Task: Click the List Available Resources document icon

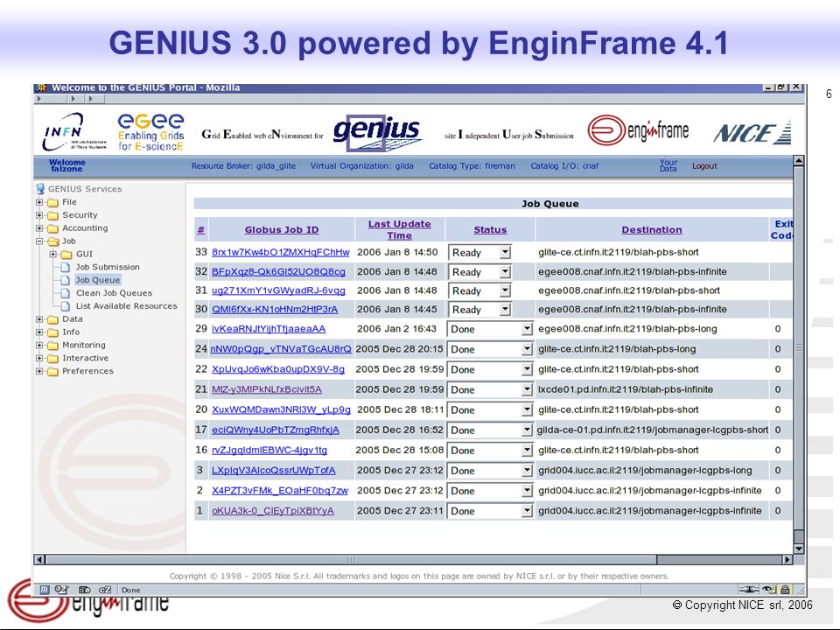Action: click(x=66, y=306)
